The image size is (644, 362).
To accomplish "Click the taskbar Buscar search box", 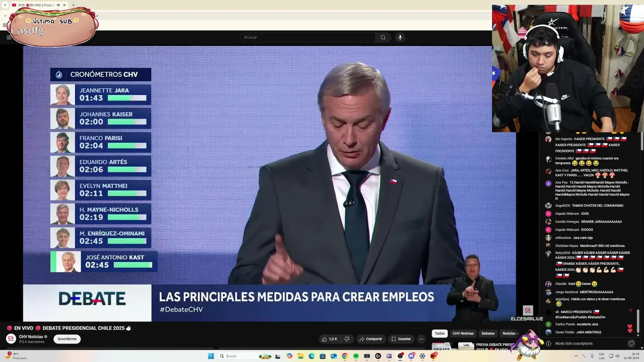I will 245,356.
